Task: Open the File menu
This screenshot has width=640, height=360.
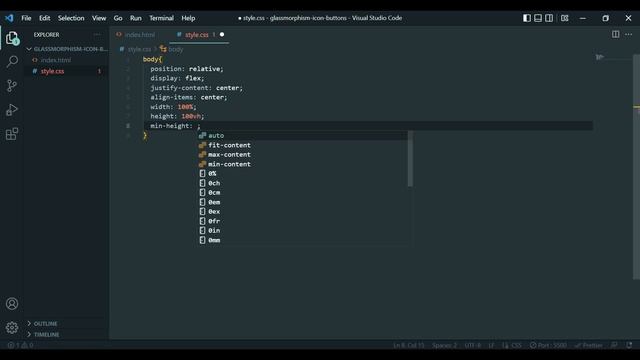Action: pos(26,18)
